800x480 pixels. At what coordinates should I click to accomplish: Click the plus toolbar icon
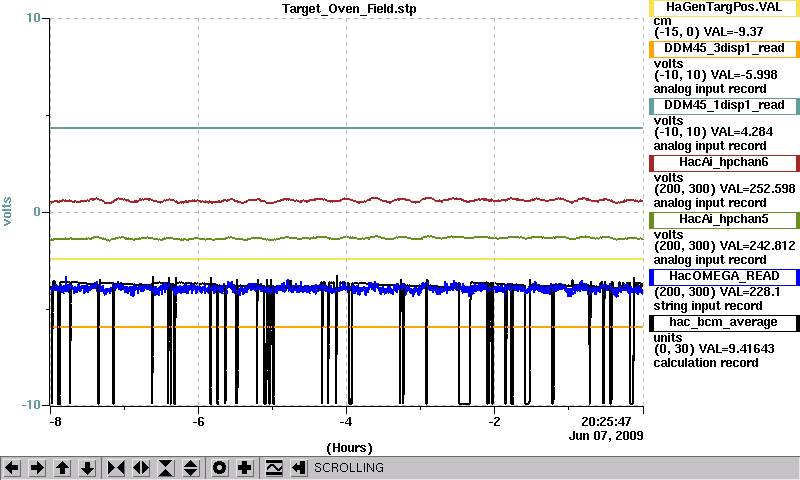pyautogui.click(x=245, y=468)
